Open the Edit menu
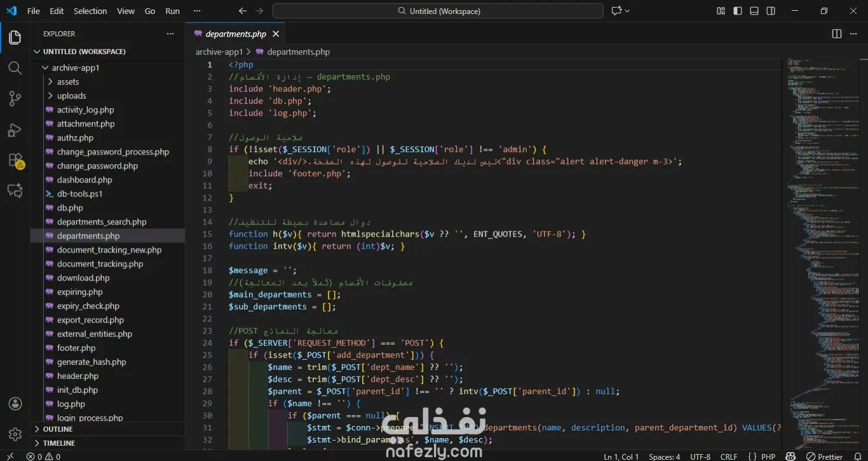This screenshot has width=868, height=461. point(57,11)
